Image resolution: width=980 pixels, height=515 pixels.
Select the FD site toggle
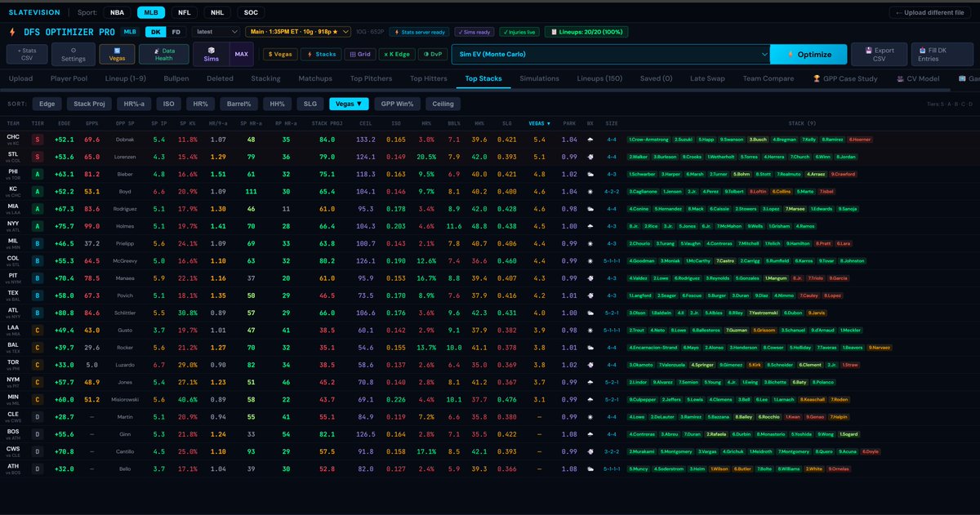(x=176, y=32)
